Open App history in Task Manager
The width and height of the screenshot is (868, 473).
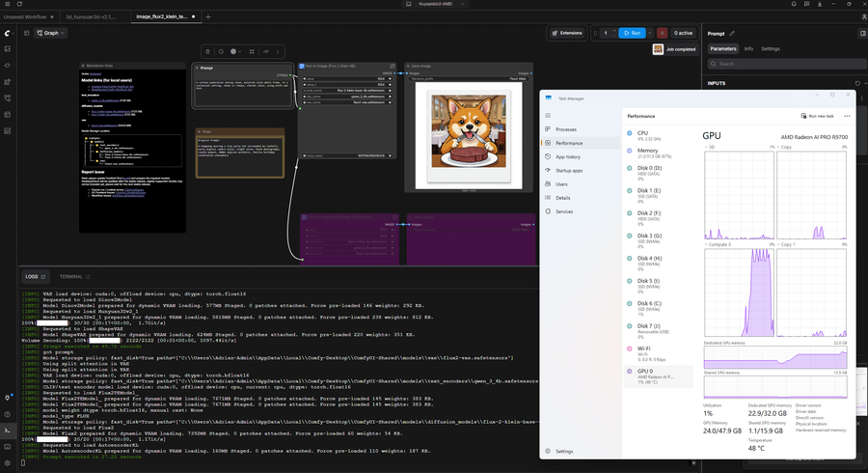pos(580,156)
